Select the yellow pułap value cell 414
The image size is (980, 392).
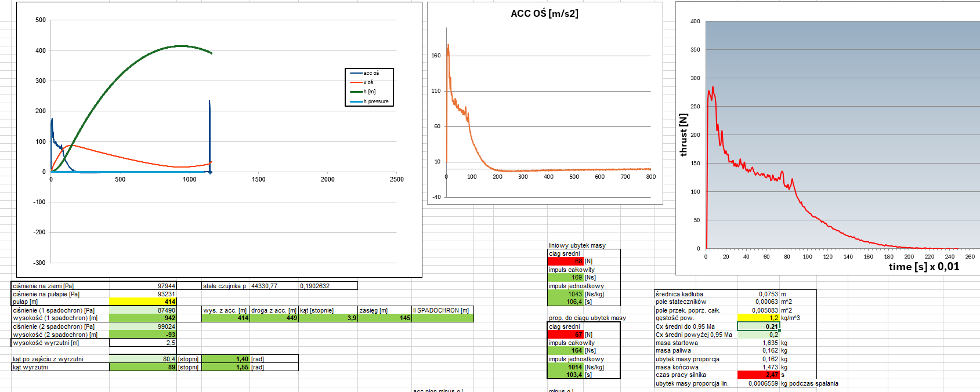click(x=143, y=302)
